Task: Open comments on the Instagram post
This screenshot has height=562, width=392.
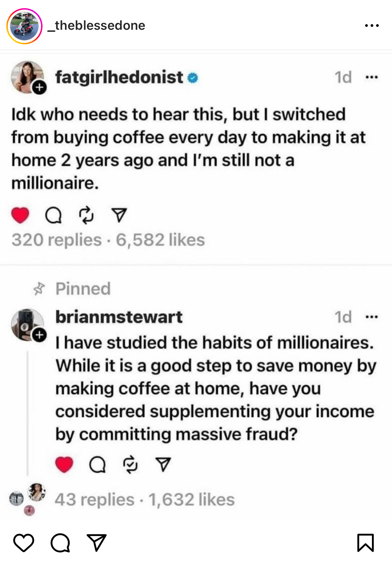Action: (60, 543)
